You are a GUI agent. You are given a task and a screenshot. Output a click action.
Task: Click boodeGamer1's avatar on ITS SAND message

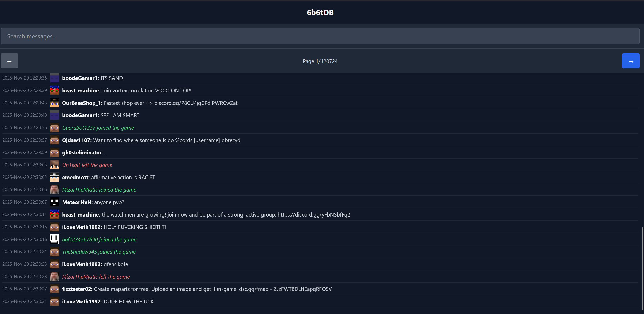54,78
